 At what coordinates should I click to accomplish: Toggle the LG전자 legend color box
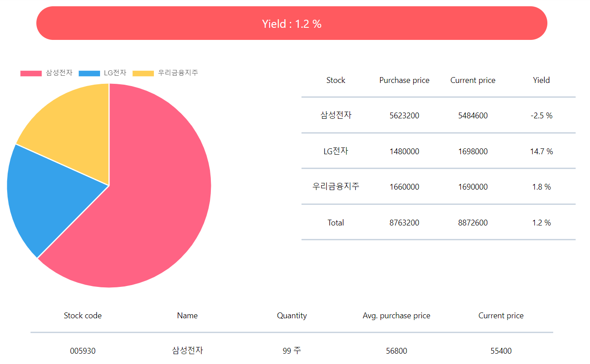(x=89, y=73)
